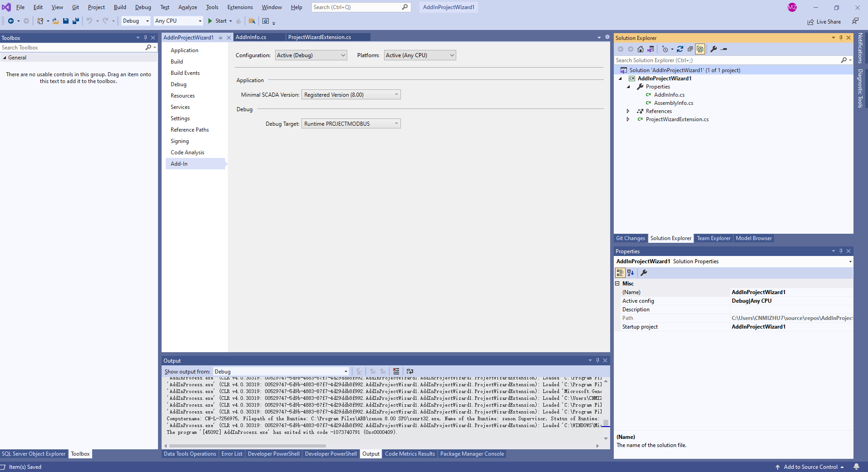Open Show output from Debug dropdown

point(281,372)
